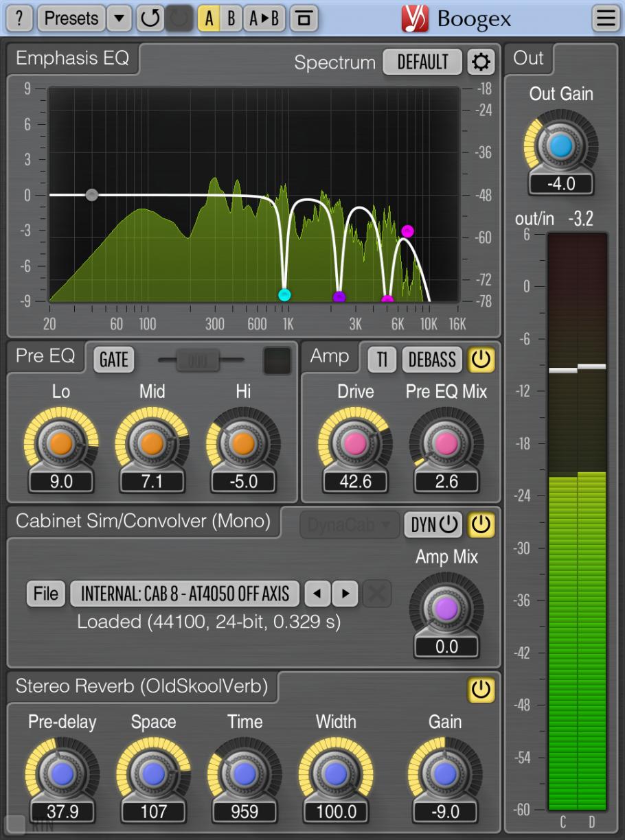This screenshot has width=625, height=840.
Task: Load next cabinet impulse with right arrow
Action: point(345,593)
